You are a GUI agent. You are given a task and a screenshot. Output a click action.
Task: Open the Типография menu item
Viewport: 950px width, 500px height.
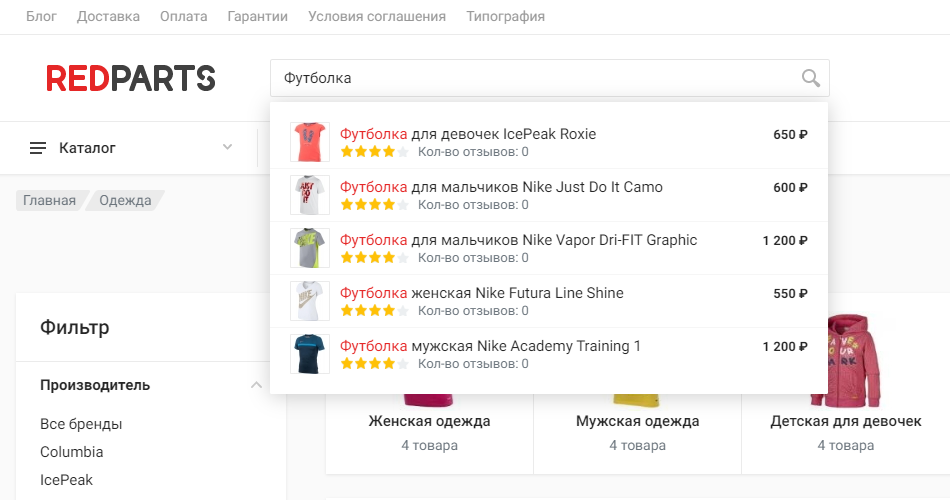pyautogui.click(x=505, y=16)
